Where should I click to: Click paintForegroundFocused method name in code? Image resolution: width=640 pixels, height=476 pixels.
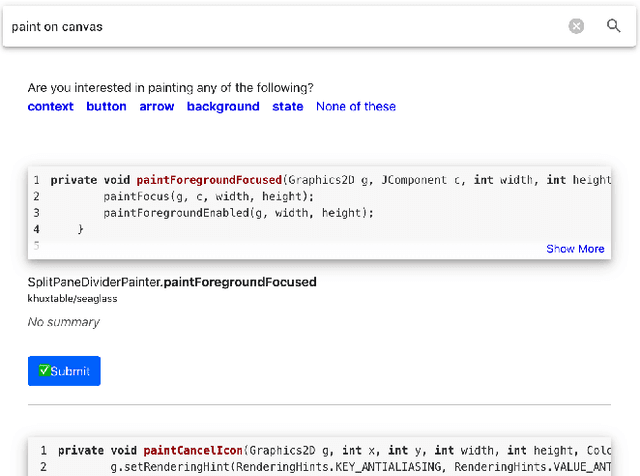click(x=209, y=180)
